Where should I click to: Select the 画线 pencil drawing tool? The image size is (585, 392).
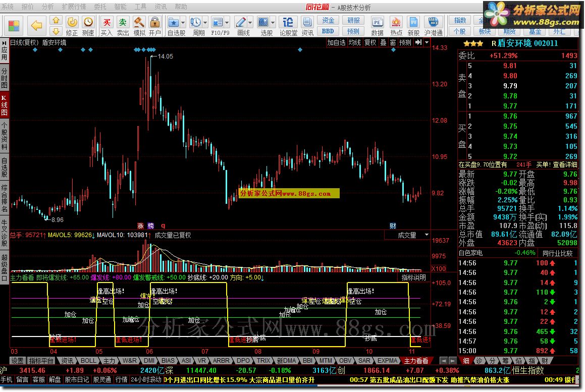(241, 22)
